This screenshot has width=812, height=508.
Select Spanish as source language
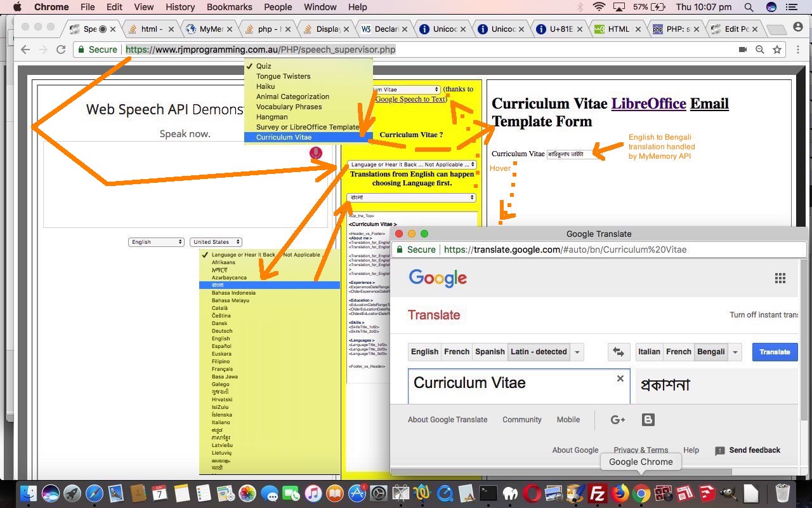tap(490, 352)
